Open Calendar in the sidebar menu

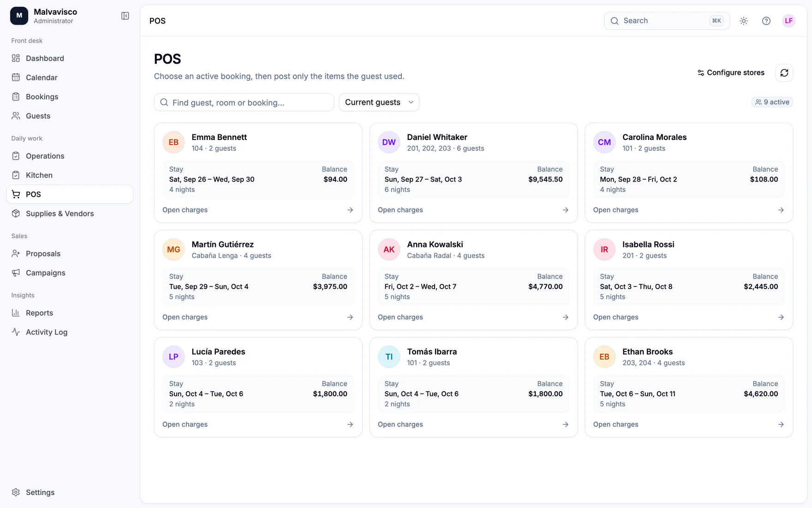pos(70,78)
